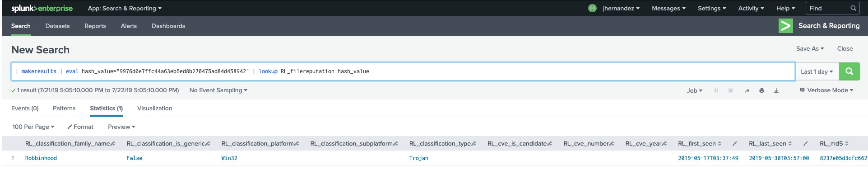Pause the running search job

tap(716, 90)
